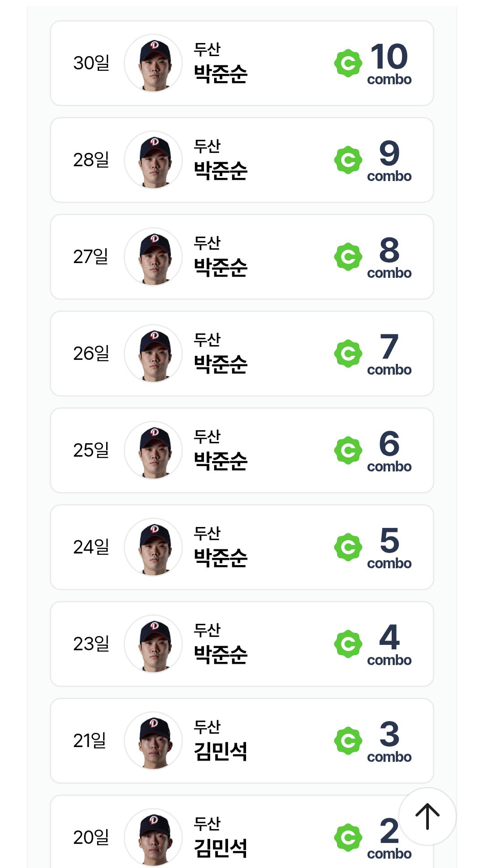Click the 26일 date label
Screen dimensions: 484x868
(91, 354)
